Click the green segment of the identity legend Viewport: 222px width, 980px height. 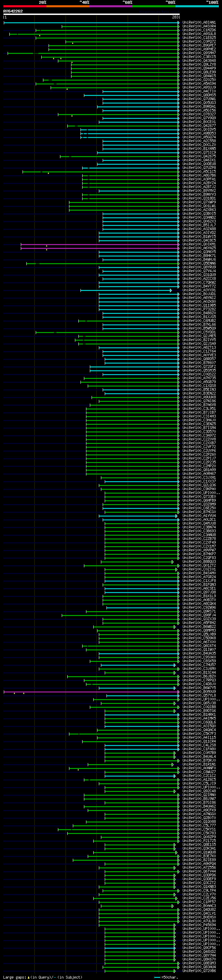point(154,6)
